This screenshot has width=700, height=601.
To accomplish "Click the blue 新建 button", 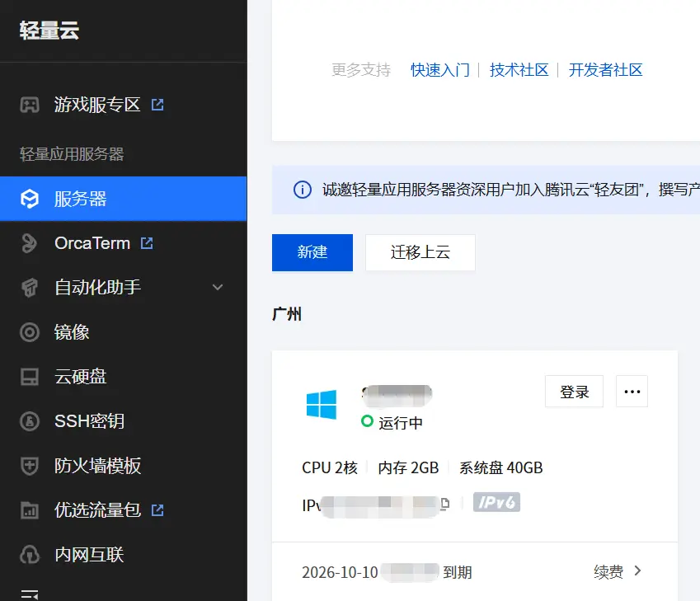I will pos(312,252).
